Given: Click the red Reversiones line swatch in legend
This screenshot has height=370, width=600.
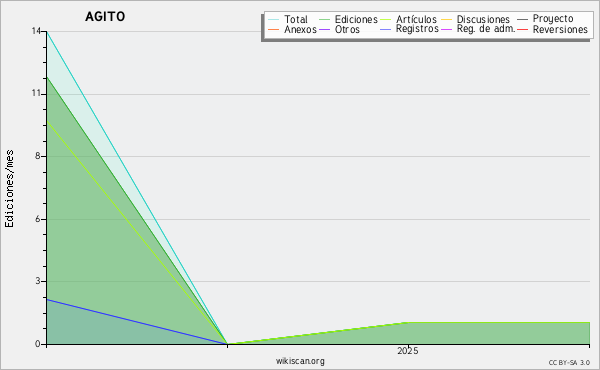Looking at the screenshot, I should pyautogui.click(x=522, y=29).
